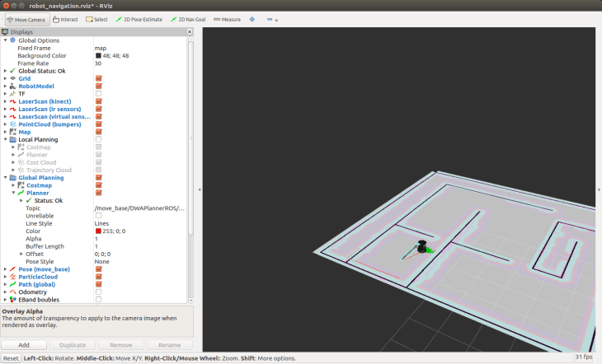Image resolution: width=602 pixels, height=364 pixels.
Task: Expand the Local Planning group
Action: (x=5, y=140)
